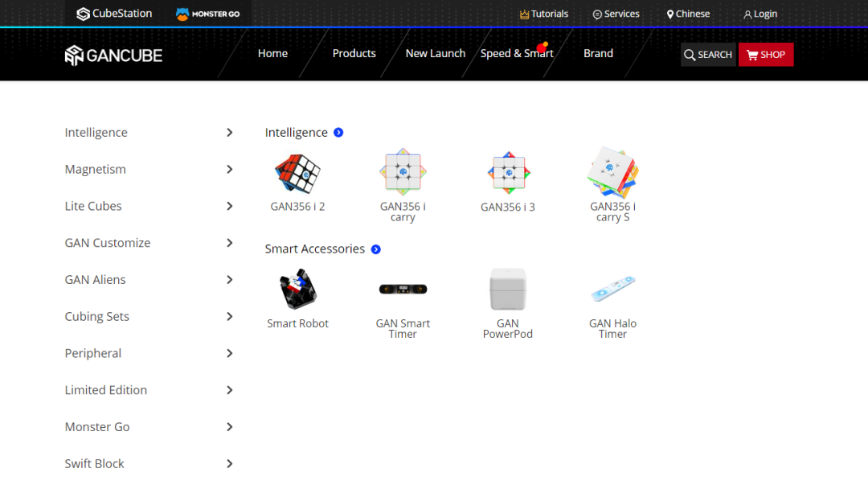868x485 pixels.
Task: Open the GAN356 i carry S cube image
Action: coord(612,172)
